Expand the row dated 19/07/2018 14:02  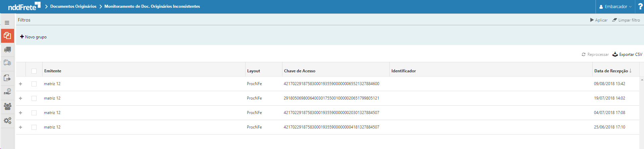tap(20, 98)
